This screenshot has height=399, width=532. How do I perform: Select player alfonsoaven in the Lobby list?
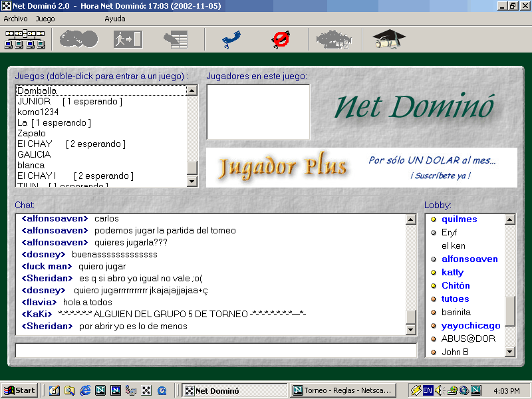pyautogui.click(x=469, y=259)
